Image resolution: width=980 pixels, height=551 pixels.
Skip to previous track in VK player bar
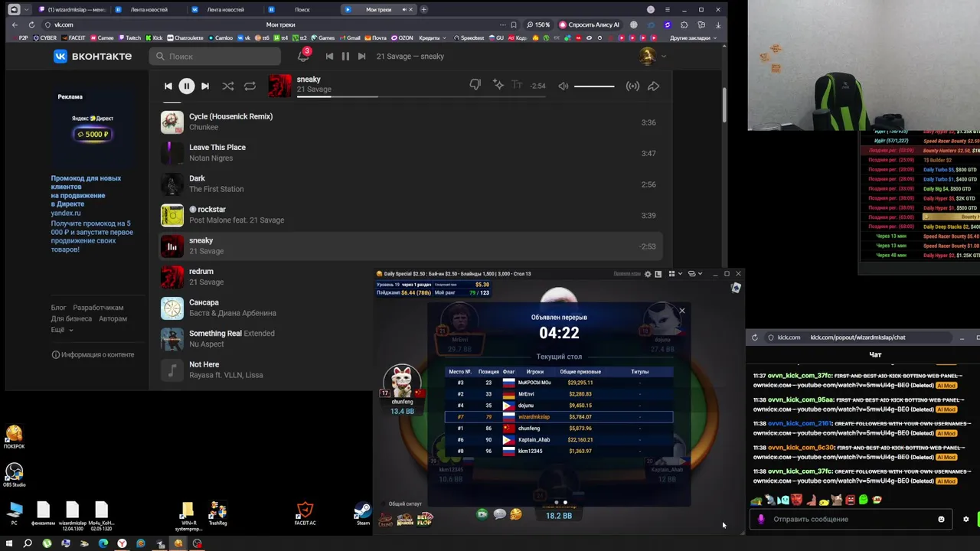pyautogui.click(x=168, y=86)
